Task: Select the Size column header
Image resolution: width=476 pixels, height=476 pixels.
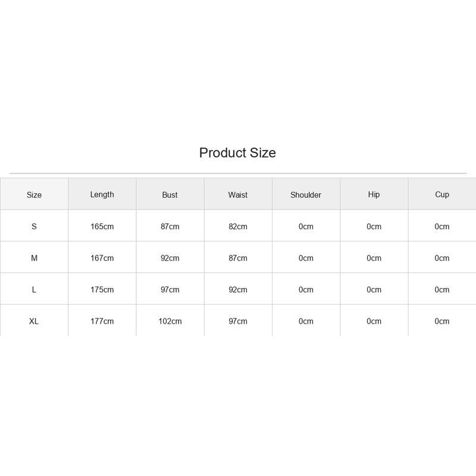Action: (34, 195)
